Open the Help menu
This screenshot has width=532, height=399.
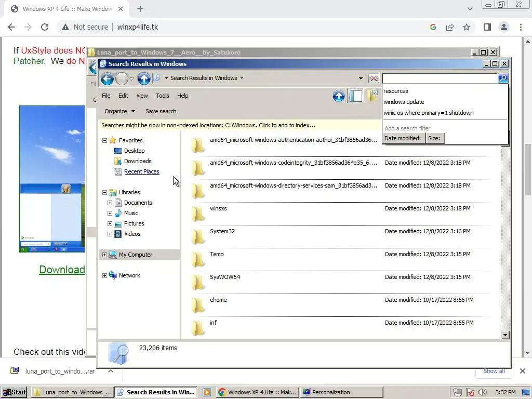182,96
